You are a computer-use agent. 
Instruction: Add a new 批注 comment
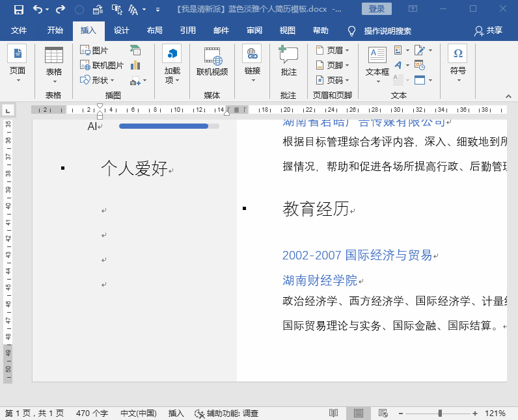[288, 61]
